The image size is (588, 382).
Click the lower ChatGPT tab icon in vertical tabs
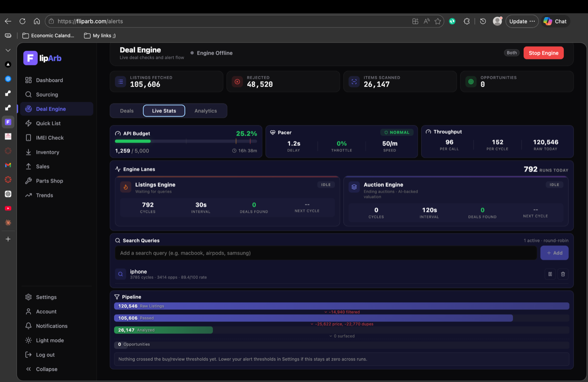8,194
